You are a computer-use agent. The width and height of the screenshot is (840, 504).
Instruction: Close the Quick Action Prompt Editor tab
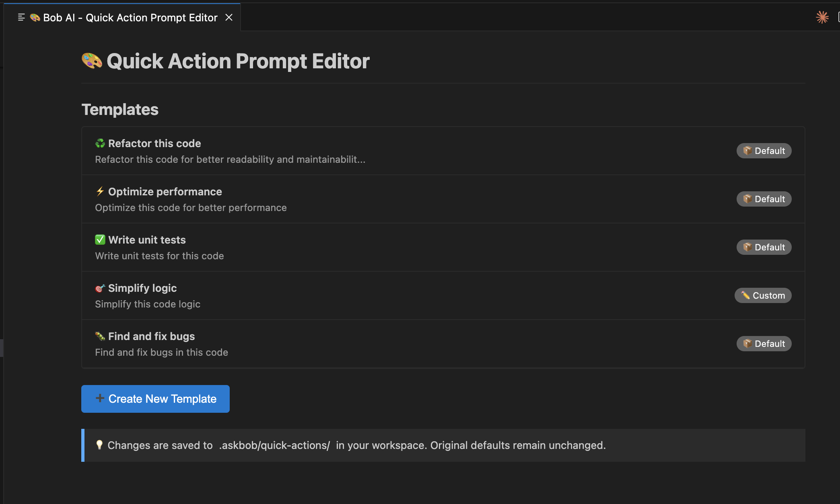click(x=229, y=17)
